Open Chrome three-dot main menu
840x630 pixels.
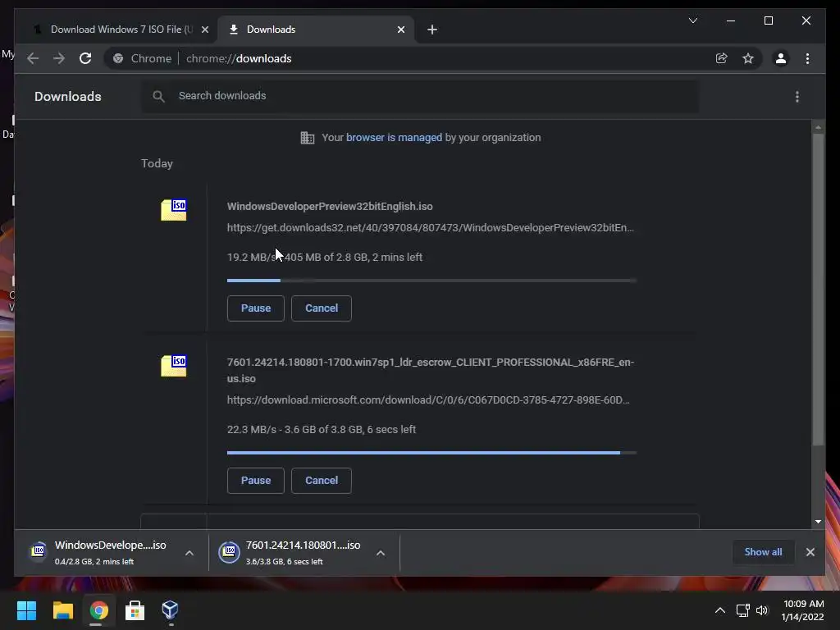click(x=807, y=58)
